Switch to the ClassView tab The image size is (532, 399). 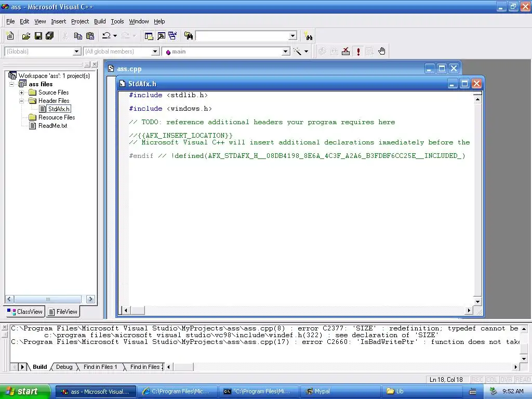[25, 312]
